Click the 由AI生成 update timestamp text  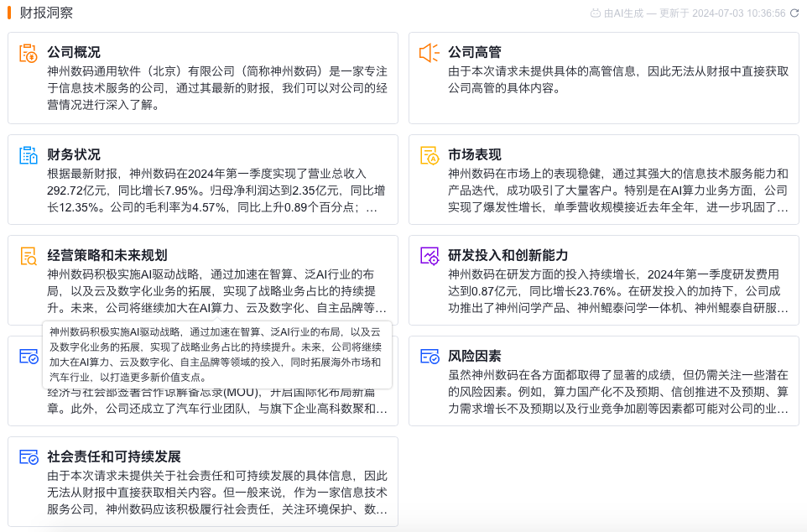point(695,13)
